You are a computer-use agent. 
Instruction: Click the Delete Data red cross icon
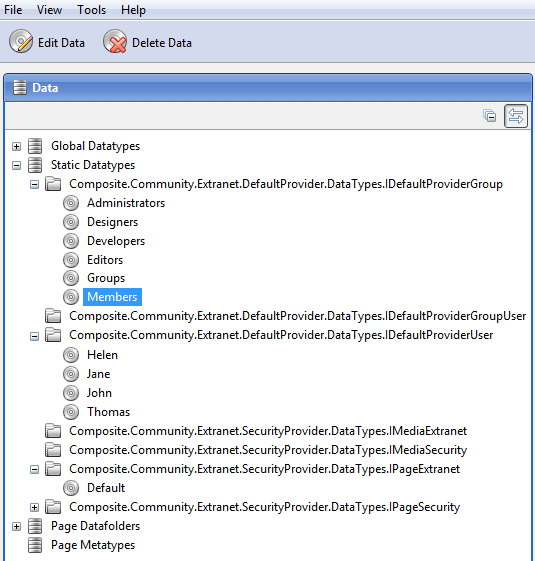tap(115, 42)
